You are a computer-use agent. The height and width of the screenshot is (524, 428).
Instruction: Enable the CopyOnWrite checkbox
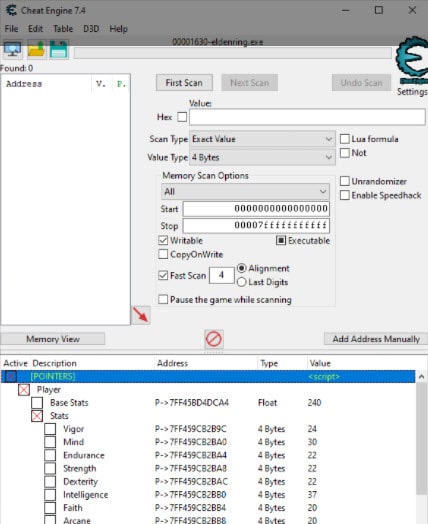163,254
